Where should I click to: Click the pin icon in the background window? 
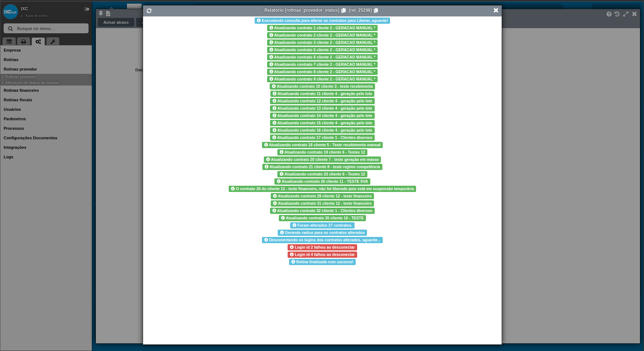101,14
